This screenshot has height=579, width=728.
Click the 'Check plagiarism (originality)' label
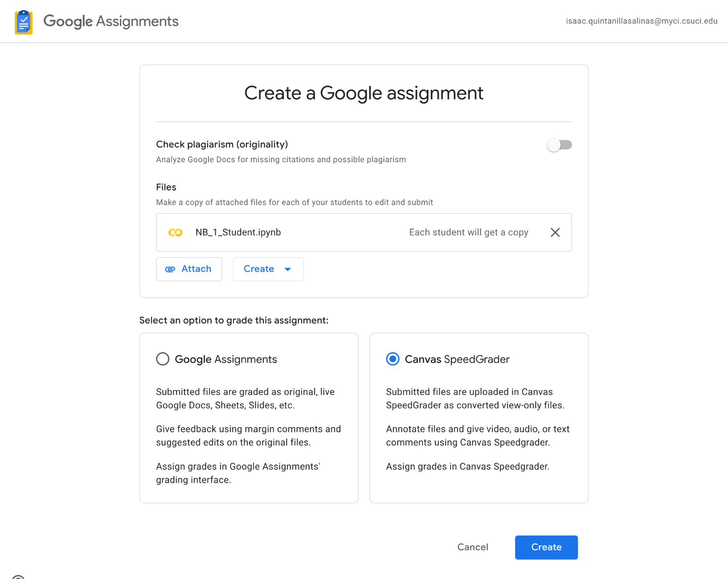[x=222, y=144]
